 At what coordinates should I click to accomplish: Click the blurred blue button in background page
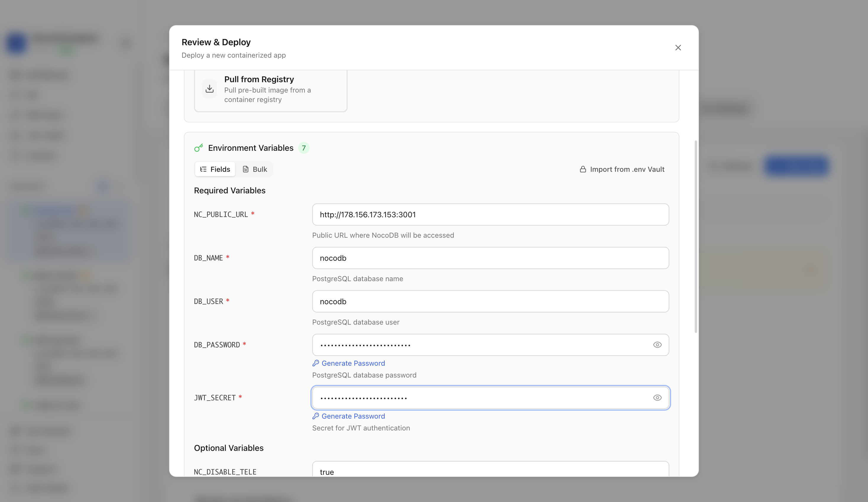pyautogui.click(x=796, y=166)
